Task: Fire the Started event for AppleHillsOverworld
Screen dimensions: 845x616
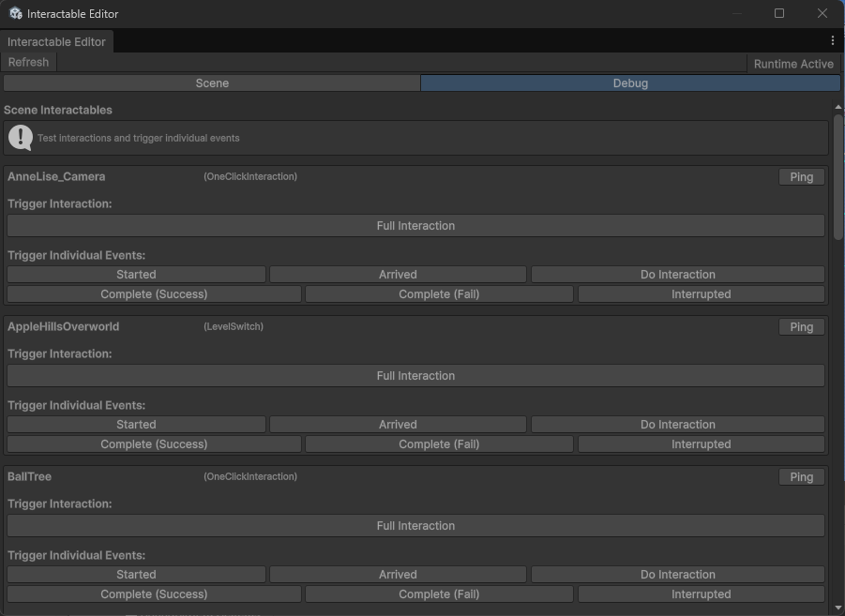Action: click(x=136, y=424)
